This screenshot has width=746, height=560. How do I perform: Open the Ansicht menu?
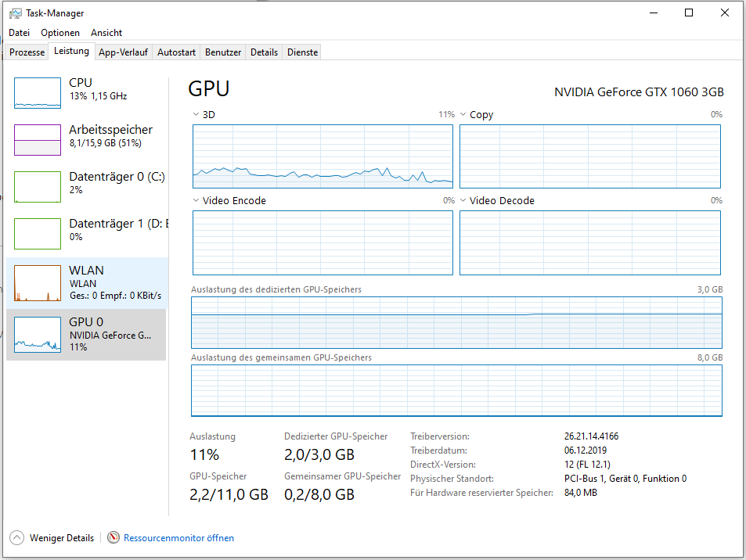coord(106,33)
